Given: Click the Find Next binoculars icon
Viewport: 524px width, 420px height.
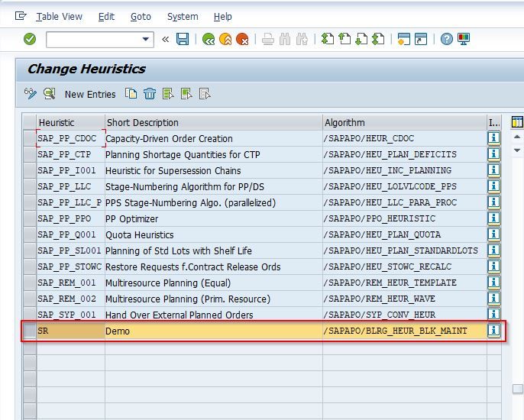Looking at the screenshot, I should point(302,39).
